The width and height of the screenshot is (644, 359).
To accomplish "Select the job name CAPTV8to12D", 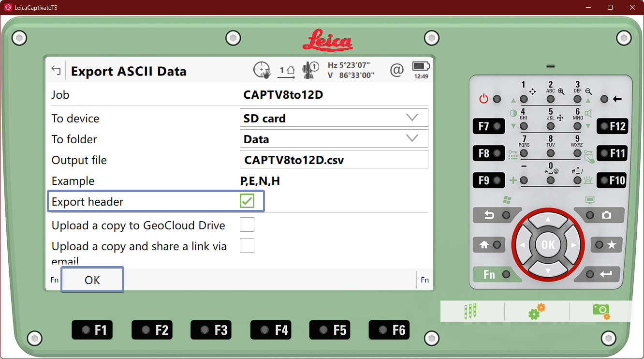I will (283, 95).
